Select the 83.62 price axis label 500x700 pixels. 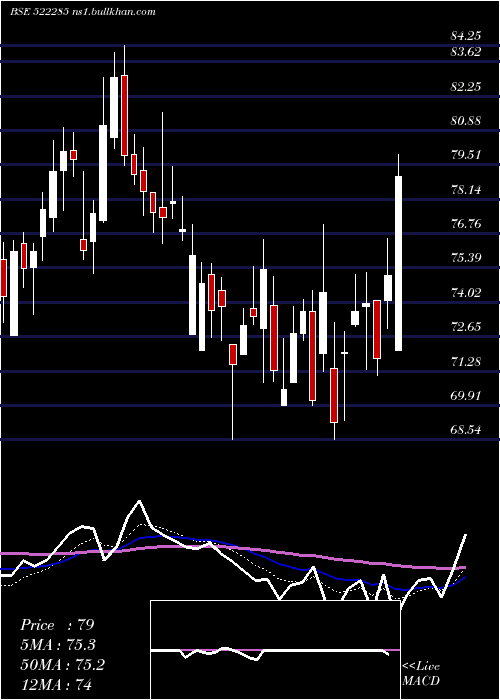pyautogui.click(x=466, y=52)
